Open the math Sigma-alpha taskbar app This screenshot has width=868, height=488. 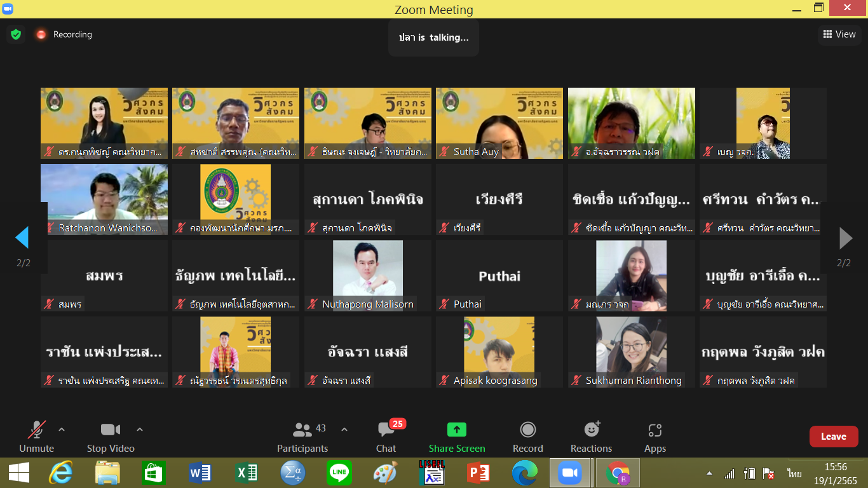click(293, 473)
